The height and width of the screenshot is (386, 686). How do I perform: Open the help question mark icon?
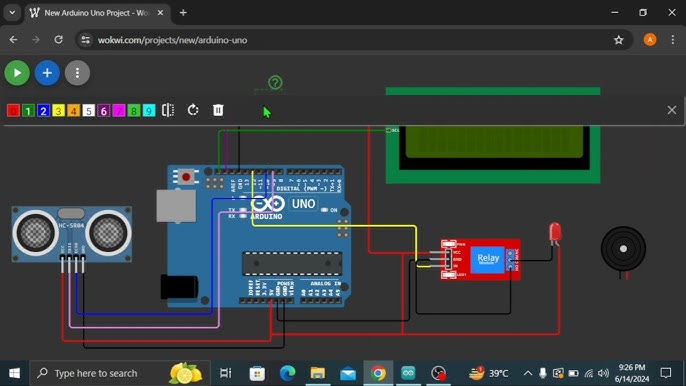pyautogui.click(x=275, y=82)
